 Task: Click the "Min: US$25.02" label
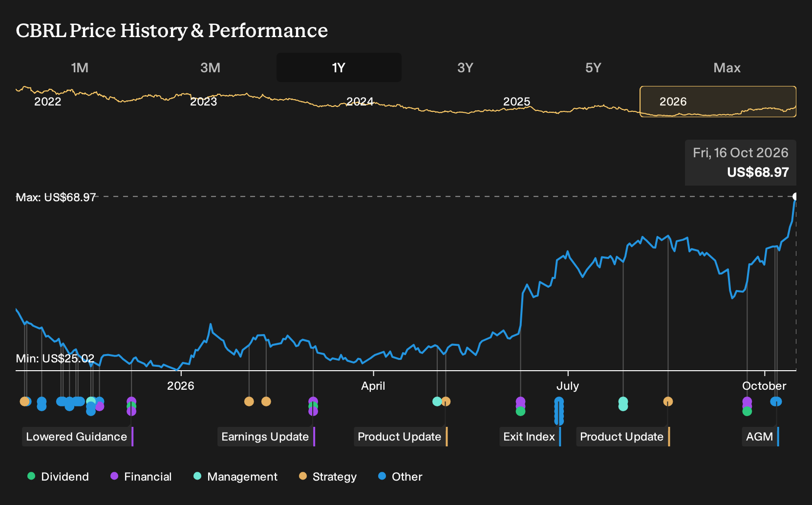[55, 358]
